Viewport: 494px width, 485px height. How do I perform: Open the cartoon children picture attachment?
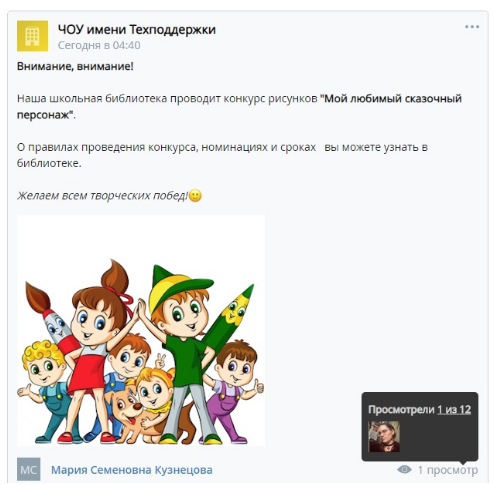point(141,330)
